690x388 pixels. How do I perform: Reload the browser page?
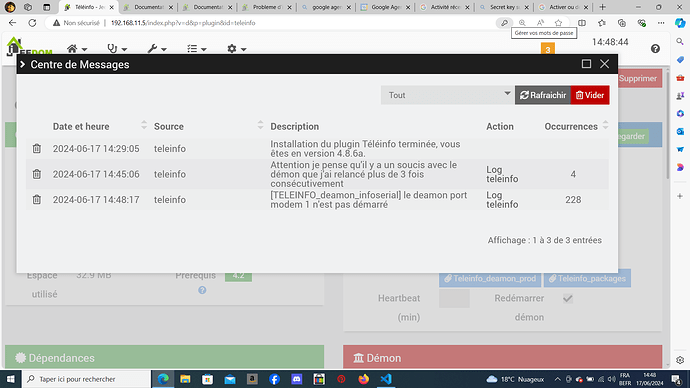(x=32, y=23)
